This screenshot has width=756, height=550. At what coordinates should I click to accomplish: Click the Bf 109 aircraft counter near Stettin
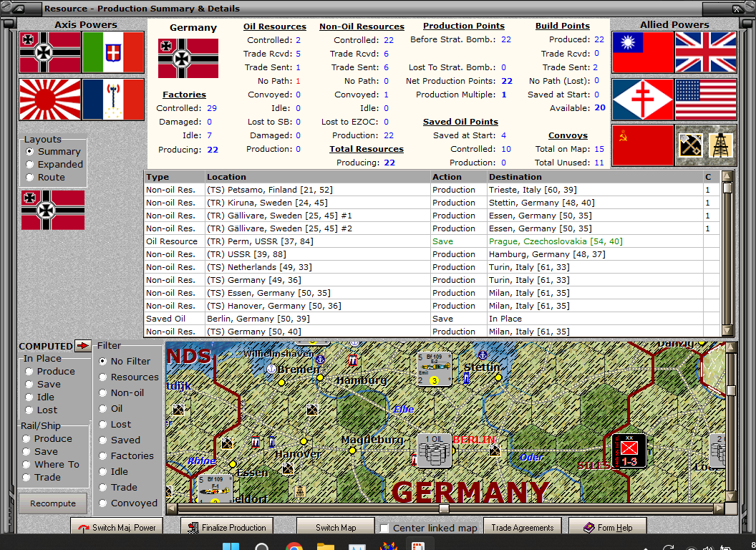pyautogui.click(x=435, y=369)
